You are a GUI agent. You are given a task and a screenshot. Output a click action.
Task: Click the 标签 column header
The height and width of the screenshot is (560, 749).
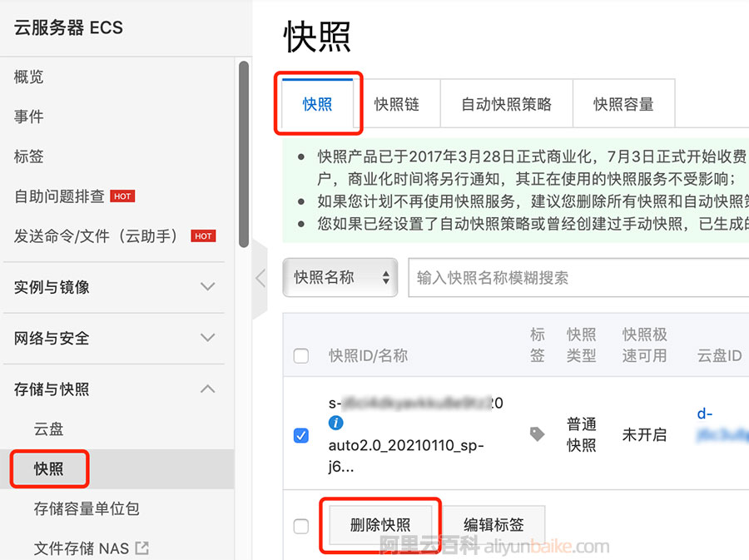coord(538,344)
